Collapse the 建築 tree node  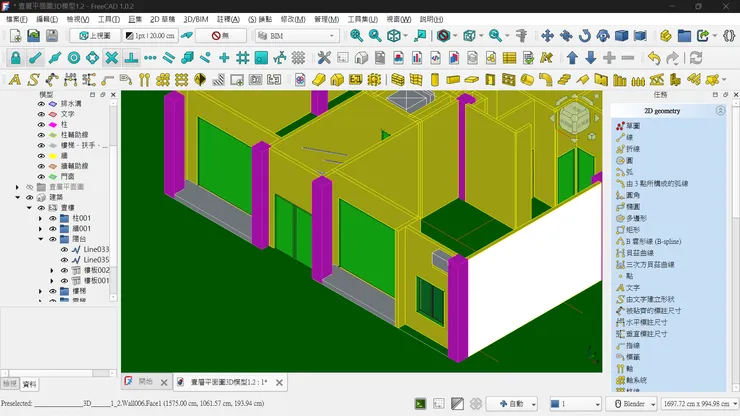tap(17, 197)
